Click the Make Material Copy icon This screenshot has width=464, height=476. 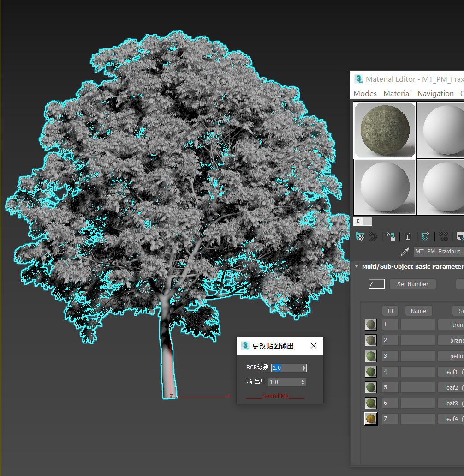[426, 236]
